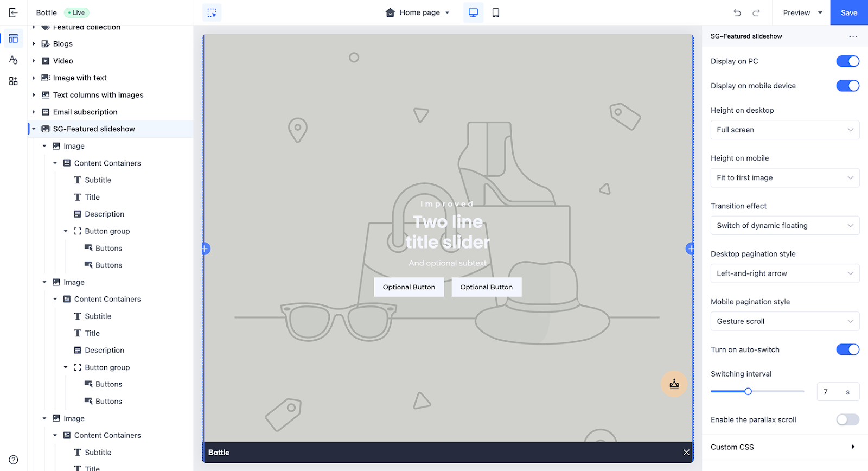Activate the element inspector selection tool
Screen dimensions: 868x471
pyautogui.click(x=212, y=12)
